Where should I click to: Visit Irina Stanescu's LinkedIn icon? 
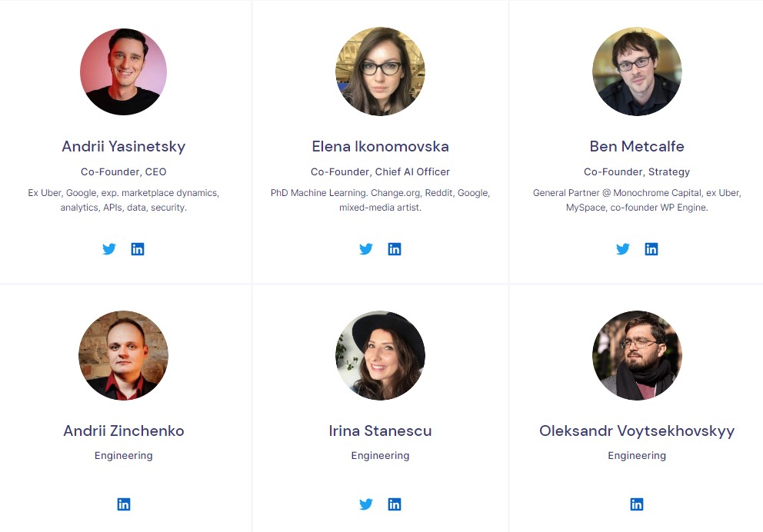coord(395,504)
